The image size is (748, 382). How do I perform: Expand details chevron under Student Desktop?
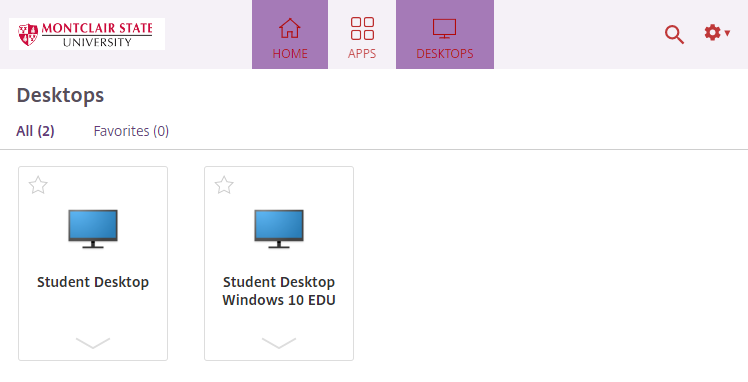point(93,343)
